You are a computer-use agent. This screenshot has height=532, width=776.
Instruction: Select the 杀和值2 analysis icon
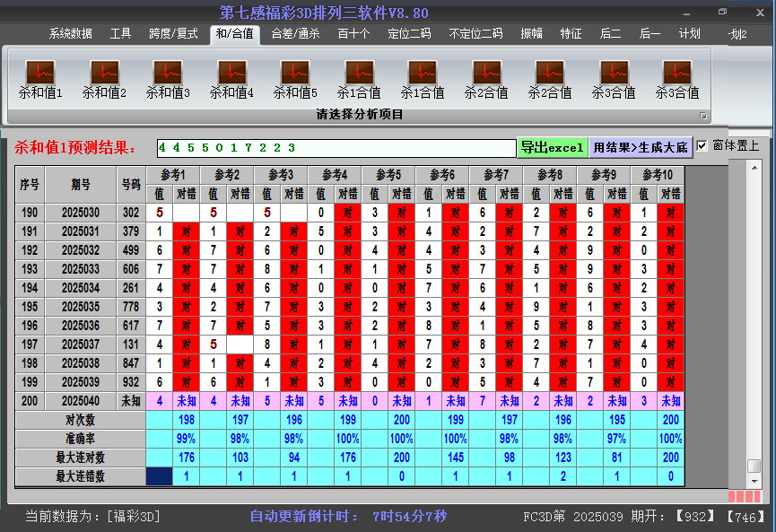coord(104,80)
